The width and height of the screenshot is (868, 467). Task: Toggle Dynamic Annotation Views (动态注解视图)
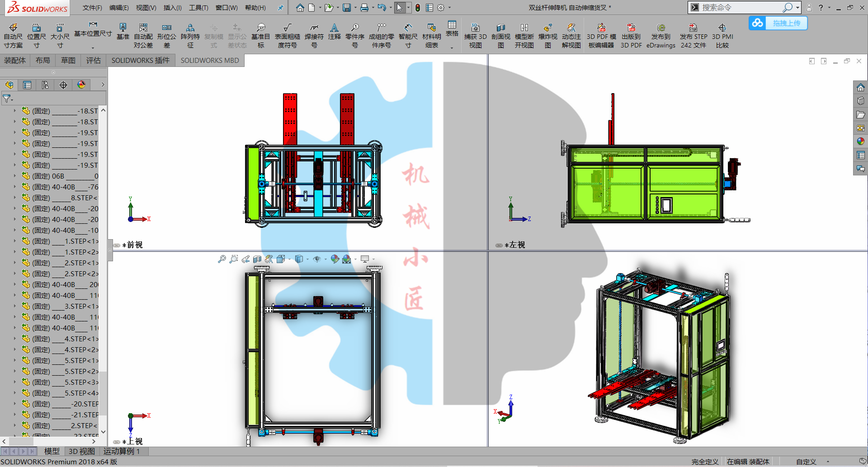coord(571,36)
